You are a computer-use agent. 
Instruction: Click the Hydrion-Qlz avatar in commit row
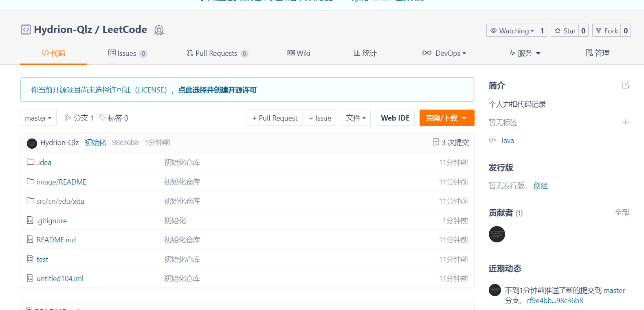(x=32, y=143)
